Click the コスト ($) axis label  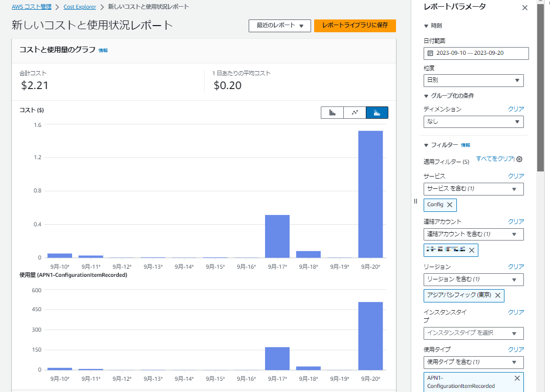32,110
